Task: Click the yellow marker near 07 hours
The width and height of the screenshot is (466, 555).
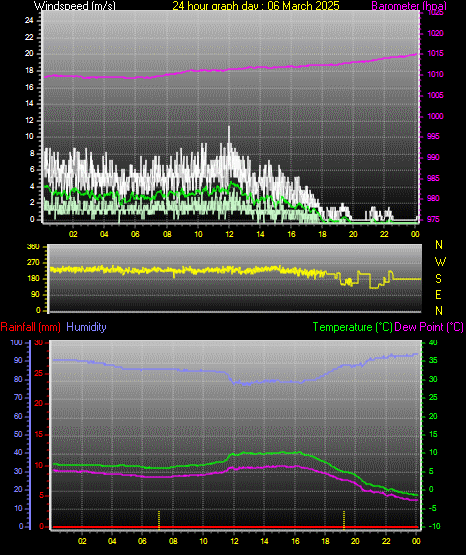Action: point(159,520)
